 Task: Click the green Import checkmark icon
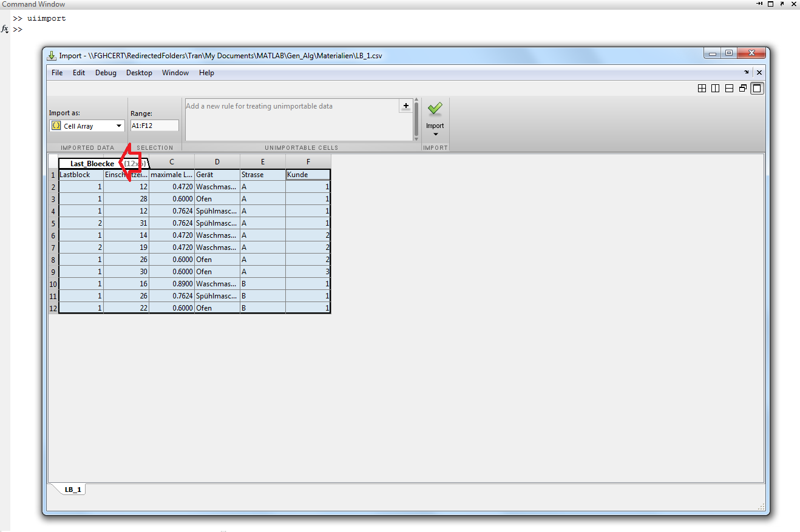click(435, 109)
